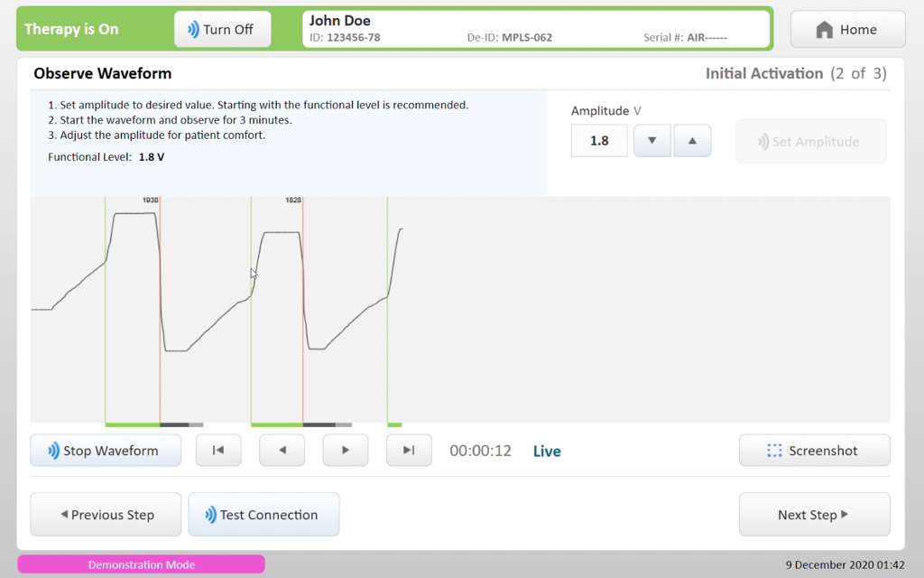924x578 pixels.
Task: Run Test Connection
Action: pos(263,514)
